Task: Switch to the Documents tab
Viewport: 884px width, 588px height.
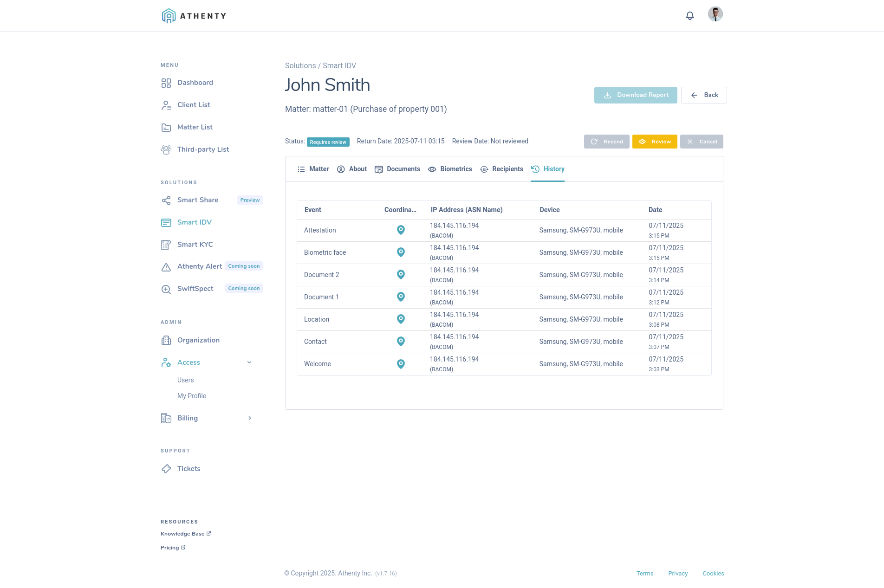Action: click(397, 169)
